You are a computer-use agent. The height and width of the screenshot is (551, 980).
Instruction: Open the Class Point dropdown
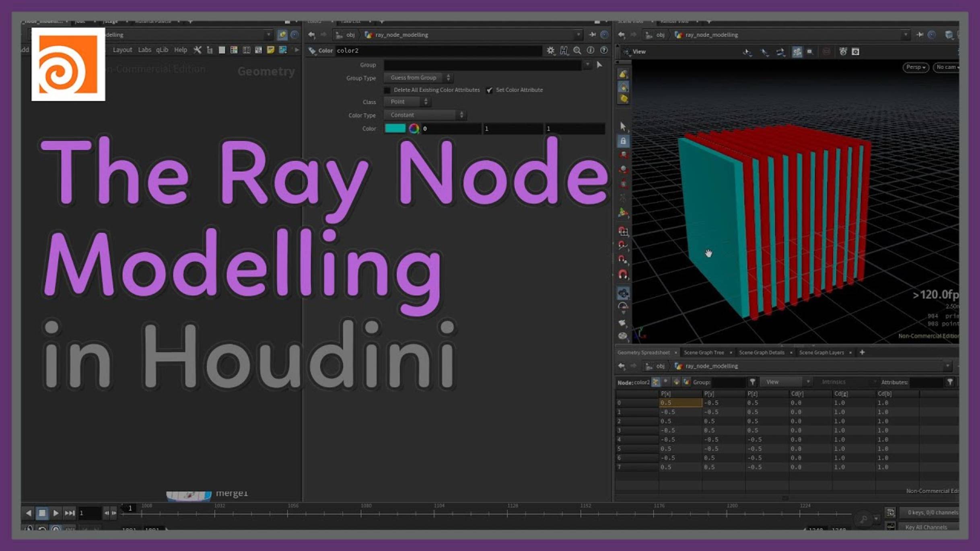pyautogui.click(x=407, y=102)
